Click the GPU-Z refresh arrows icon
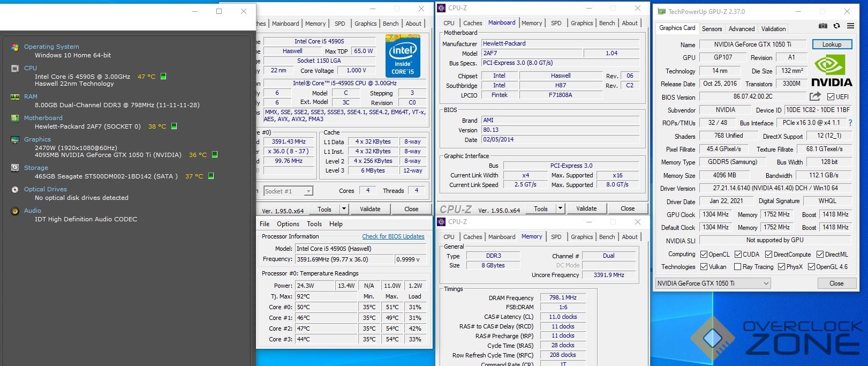This screenshot has width=868, height=366. click(x=836, y=26)
